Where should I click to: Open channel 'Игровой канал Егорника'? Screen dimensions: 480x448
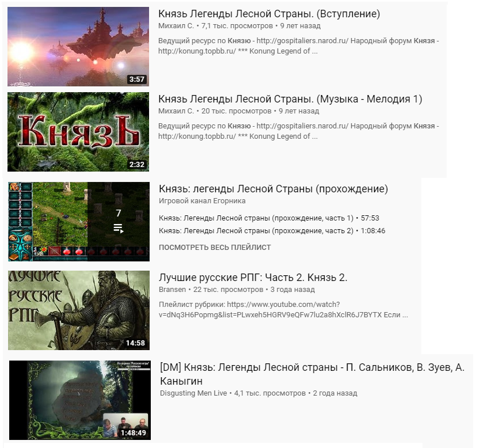point(202,201)
